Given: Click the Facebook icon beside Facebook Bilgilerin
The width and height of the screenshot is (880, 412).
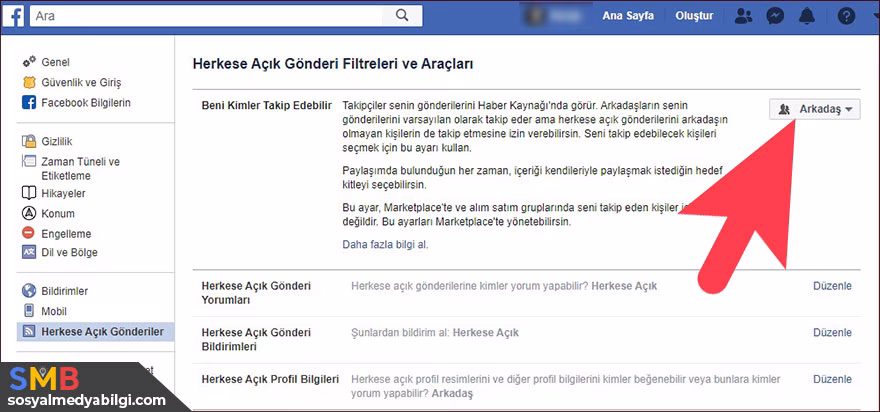Looking at the screenshot, I should (29, 103).
